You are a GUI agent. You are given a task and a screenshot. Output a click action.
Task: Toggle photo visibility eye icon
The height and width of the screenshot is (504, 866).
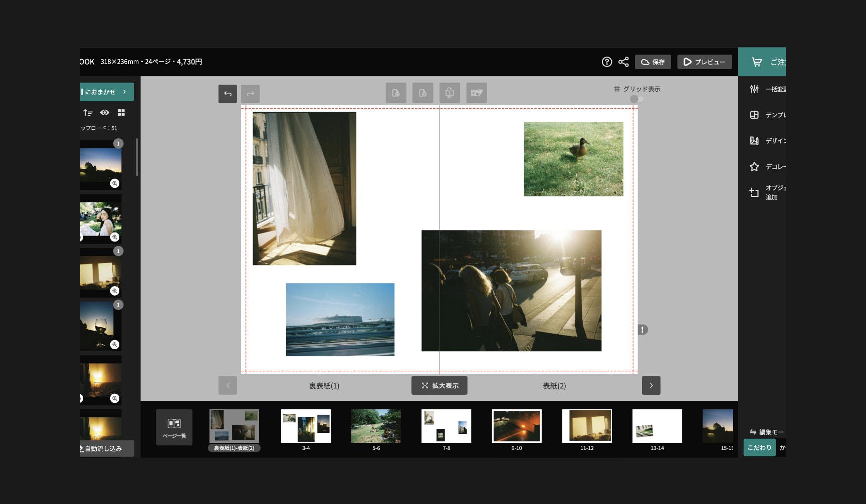(x=104, y=113)
